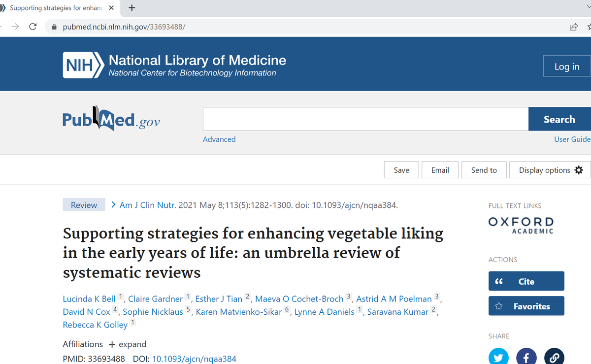This screenshot has height=364, width=591.
Task: Open author David N Cox
Action: tap(87, 312)
